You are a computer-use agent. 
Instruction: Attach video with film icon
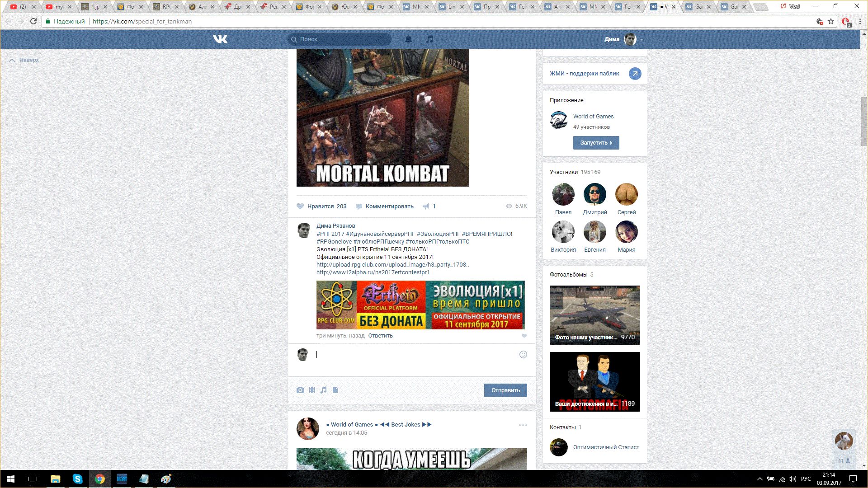312,390
